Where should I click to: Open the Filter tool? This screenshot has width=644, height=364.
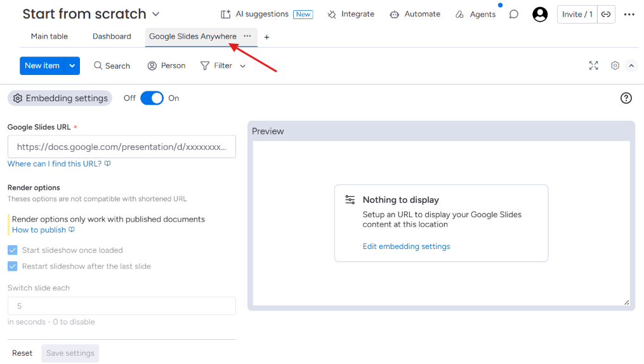216,66
